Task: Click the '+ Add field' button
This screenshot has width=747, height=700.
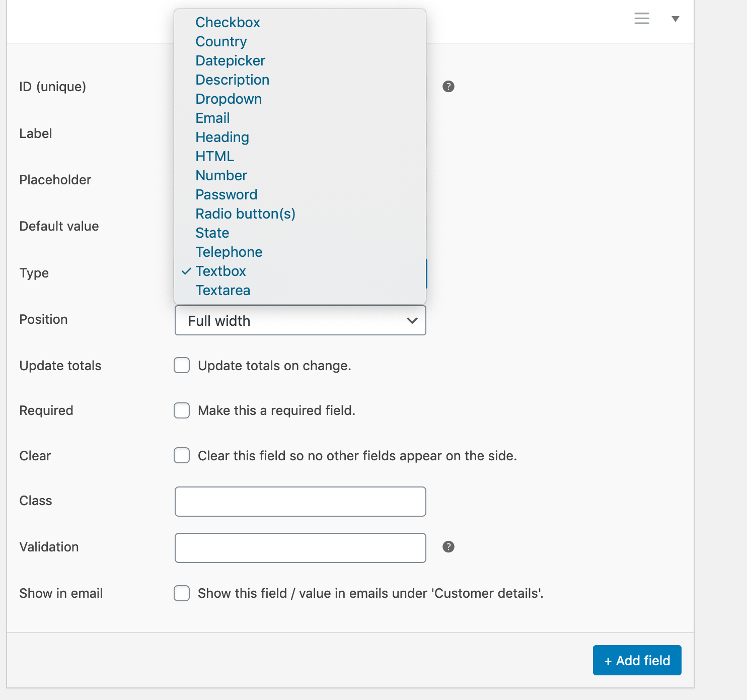Action: click(x=636, y=660)
